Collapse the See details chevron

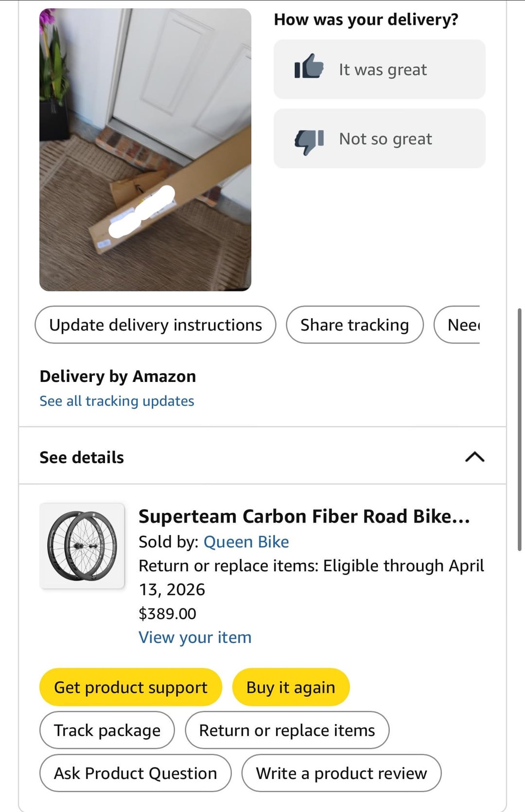(x=474, y=457)
